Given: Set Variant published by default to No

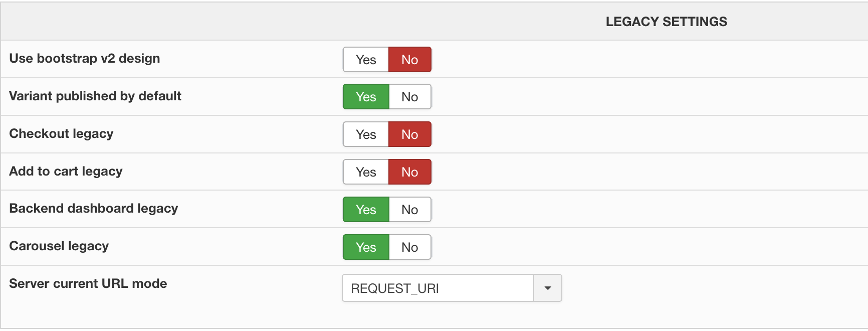Looking at the screenshot, I should [409, 97].
